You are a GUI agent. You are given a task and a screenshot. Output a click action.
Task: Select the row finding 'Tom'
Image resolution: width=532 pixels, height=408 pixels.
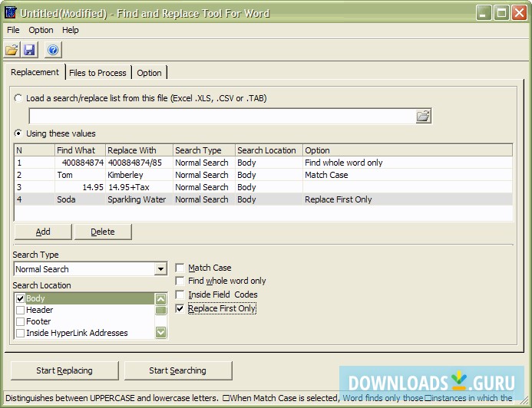[x=263, y=175]
